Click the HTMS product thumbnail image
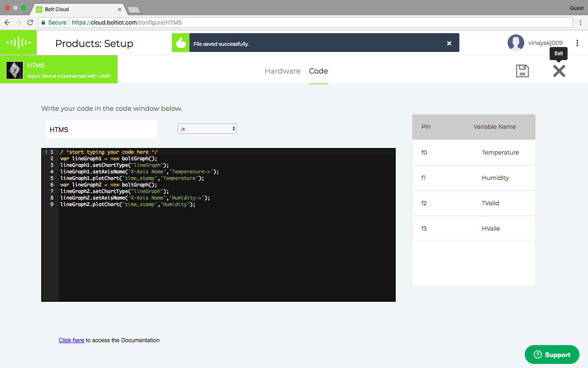588x368 pixels. 15,70
